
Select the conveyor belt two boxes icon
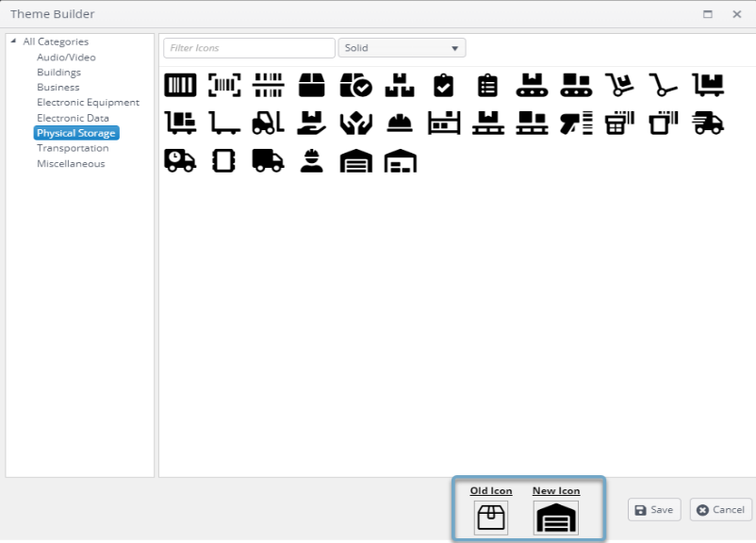coord(576,86)
